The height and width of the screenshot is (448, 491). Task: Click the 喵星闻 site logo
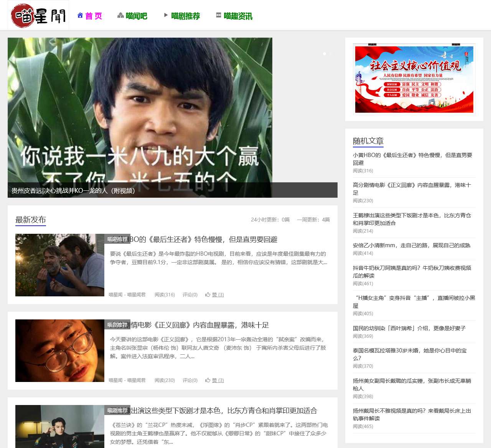pyautogui.click(x=38, y=15)
